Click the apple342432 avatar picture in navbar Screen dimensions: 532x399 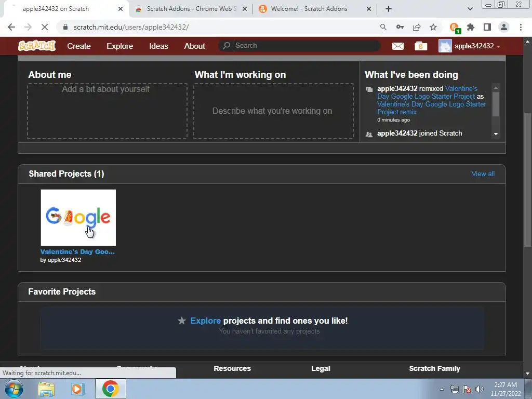[x=445, y=46]
